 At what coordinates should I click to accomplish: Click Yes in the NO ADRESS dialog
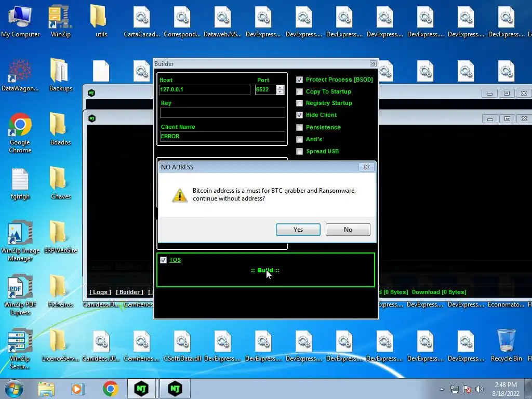coord(298,230)
